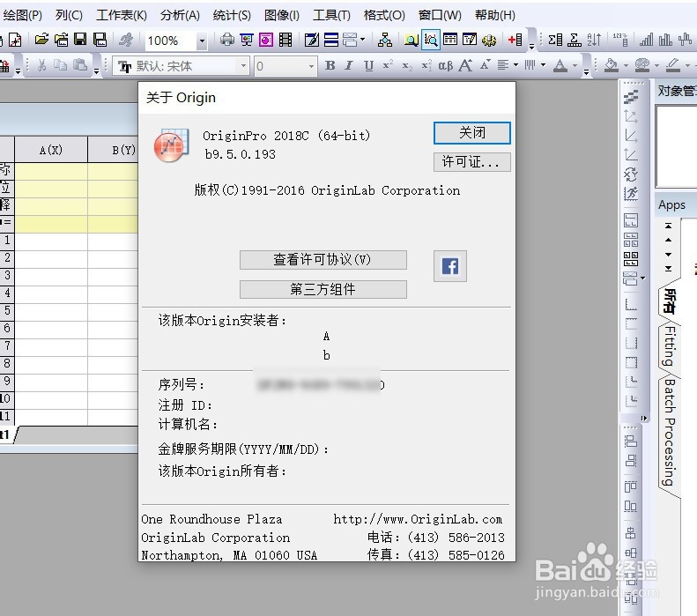This screenshot has width=697, height=616.
Task: Open the slide show of graphs icon
Action: [x=246, y=40]
